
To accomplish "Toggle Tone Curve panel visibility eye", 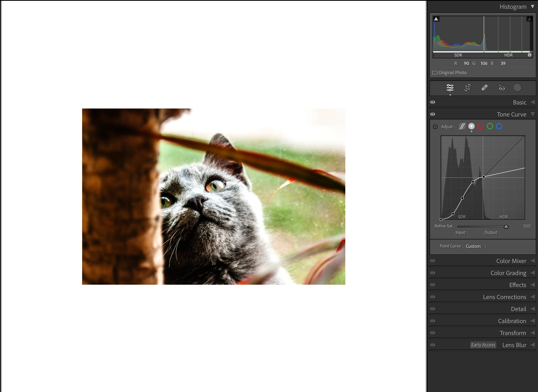I will click(433, 114).
